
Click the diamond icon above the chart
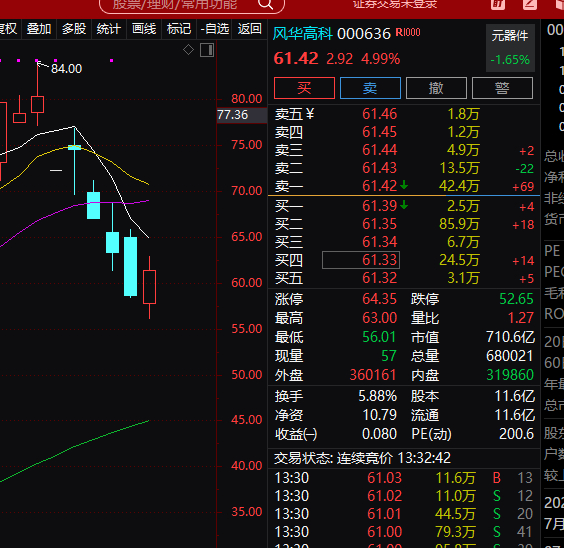click(x=188, y=50)
